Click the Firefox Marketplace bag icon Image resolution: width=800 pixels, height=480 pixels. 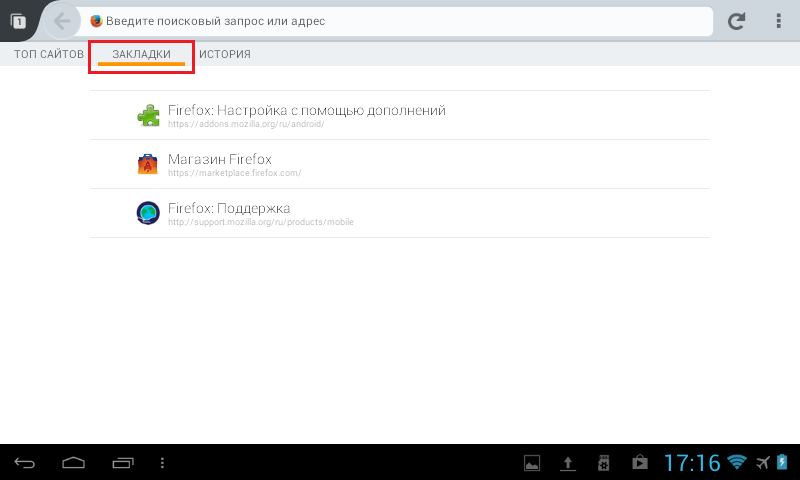pyautogui.click(x=147, y=164)
